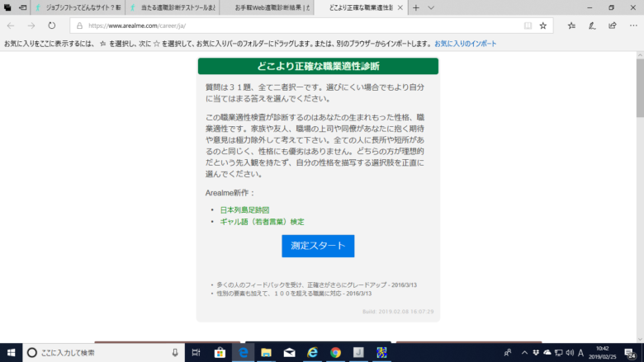The image size is (644, 362).
Task: Add page to favorites with star icon
Action: [x=543, y=26]
